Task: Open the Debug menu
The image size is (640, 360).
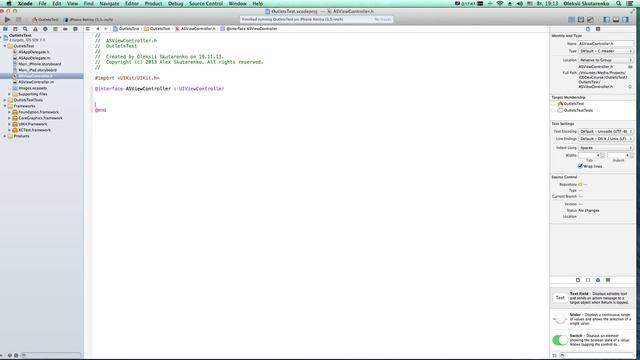Action: pyautogui.click(x=176, y=3)
